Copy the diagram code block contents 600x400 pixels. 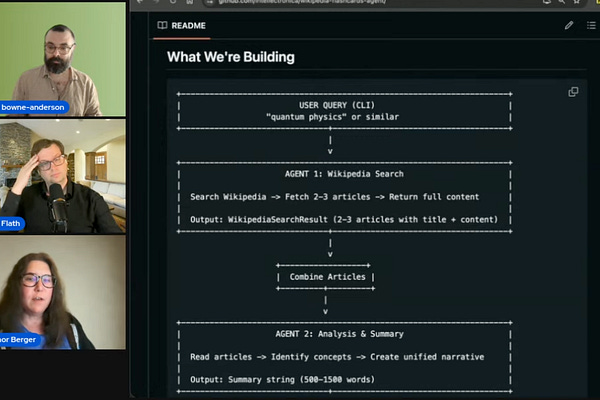[x=573, y=92]
